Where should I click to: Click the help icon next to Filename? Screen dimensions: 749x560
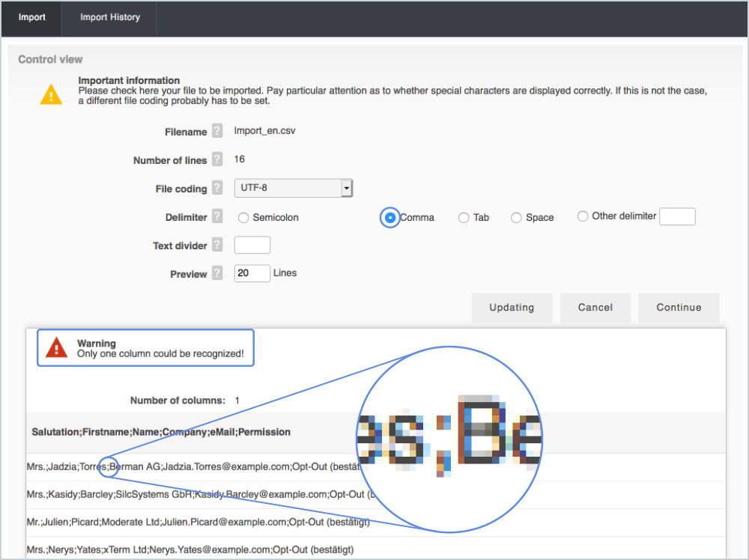pos(217,131)
